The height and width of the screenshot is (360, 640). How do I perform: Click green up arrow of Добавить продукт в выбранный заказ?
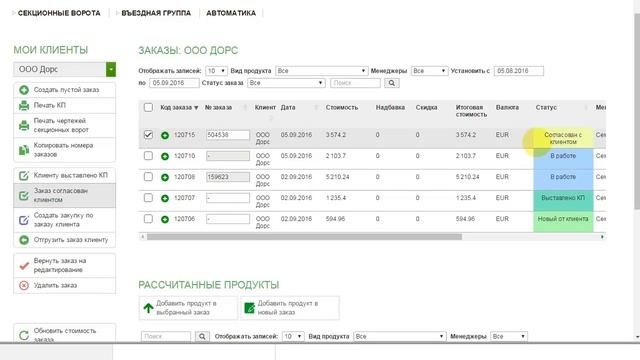(x=148, y=308)
